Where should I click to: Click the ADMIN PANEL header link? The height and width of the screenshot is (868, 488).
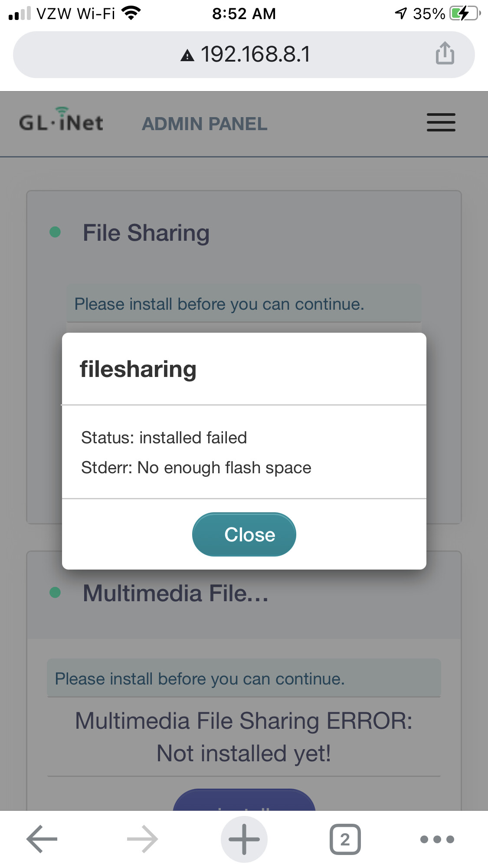click(x=204, y=124)
